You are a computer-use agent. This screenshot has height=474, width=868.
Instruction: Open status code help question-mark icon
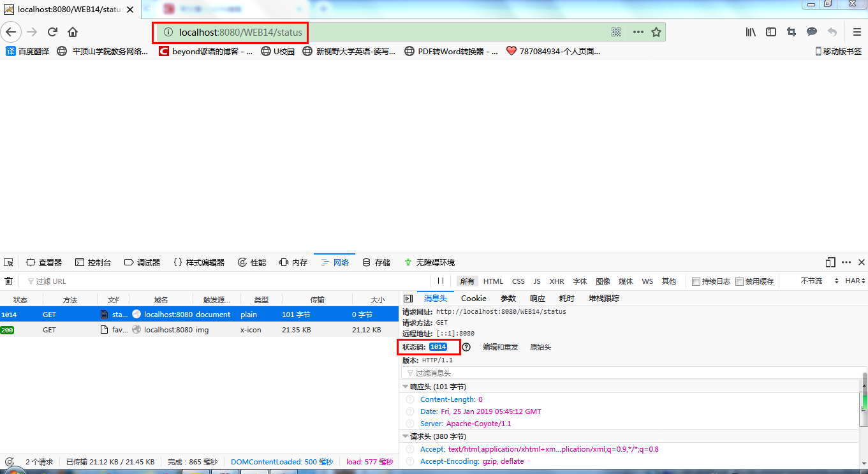466,347
